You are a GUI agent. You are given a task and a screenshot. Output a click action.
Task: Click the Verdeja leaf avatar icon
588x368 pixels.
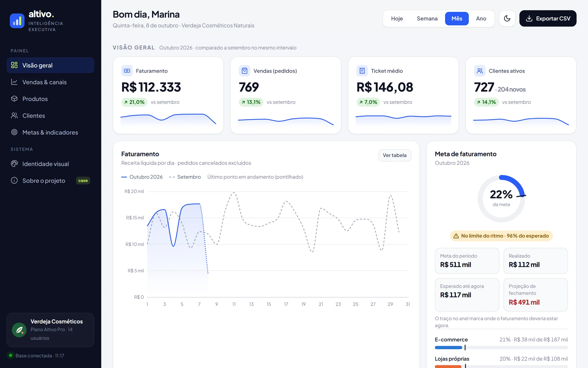[19, 330]
